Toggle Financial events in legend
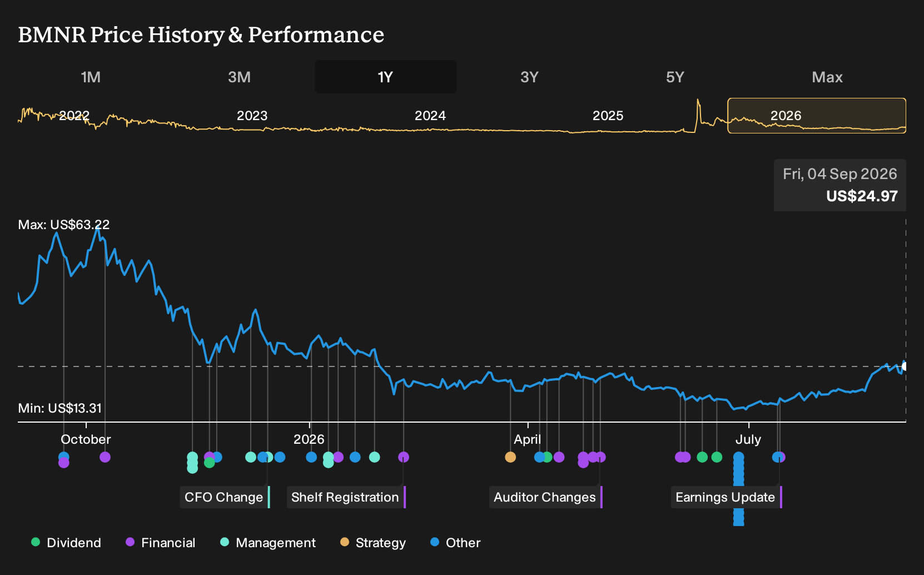The width and height of the screenshot is (924, 575). pyautogui.click(x=160, y=543)
